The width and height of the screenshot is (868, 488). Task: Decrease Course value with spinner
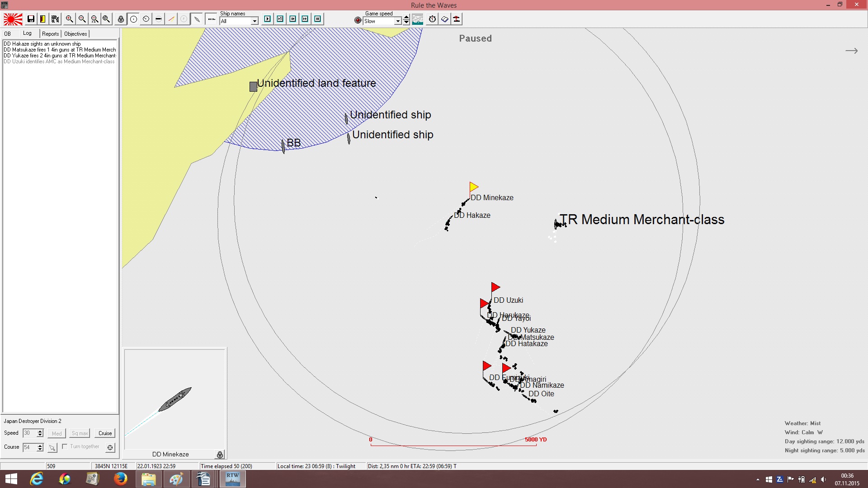40,449
